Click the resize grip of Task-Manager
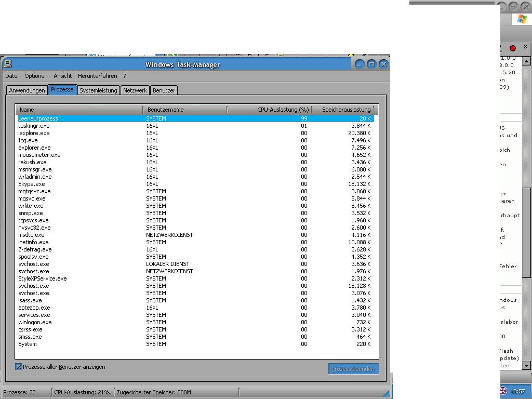 coord(386,393)
